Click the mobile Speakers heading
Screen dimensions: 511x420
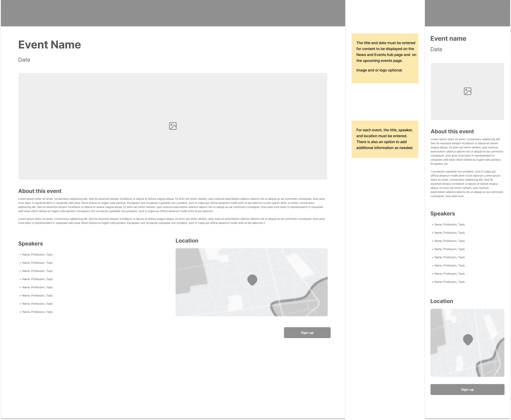[442, 214]
